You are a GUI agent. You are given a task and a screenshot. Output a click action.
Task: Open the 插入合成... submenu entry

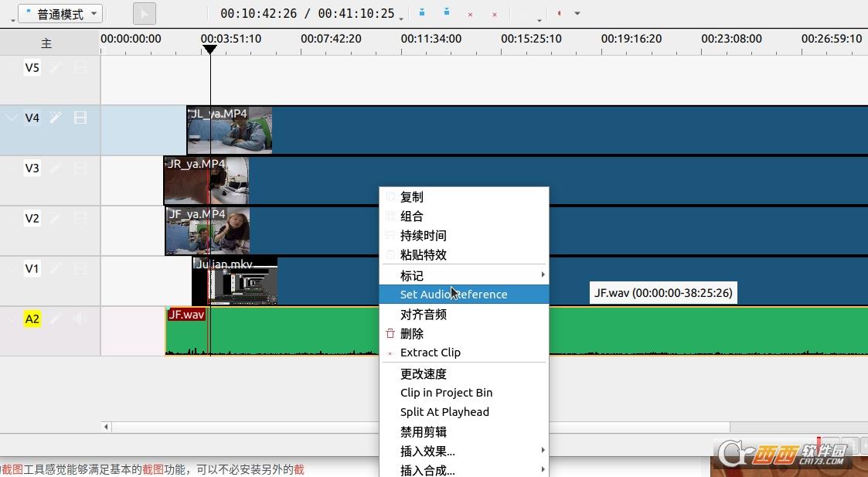point(464,470)
